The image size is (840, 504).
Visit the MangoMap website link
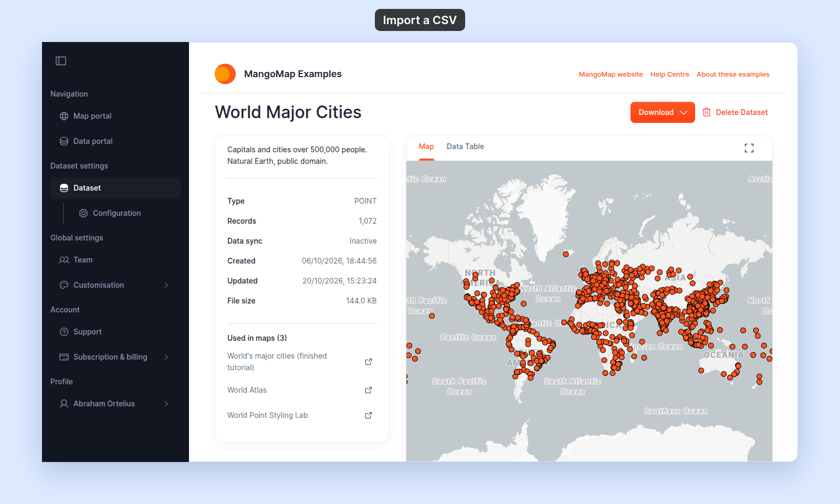click(611, 75)
